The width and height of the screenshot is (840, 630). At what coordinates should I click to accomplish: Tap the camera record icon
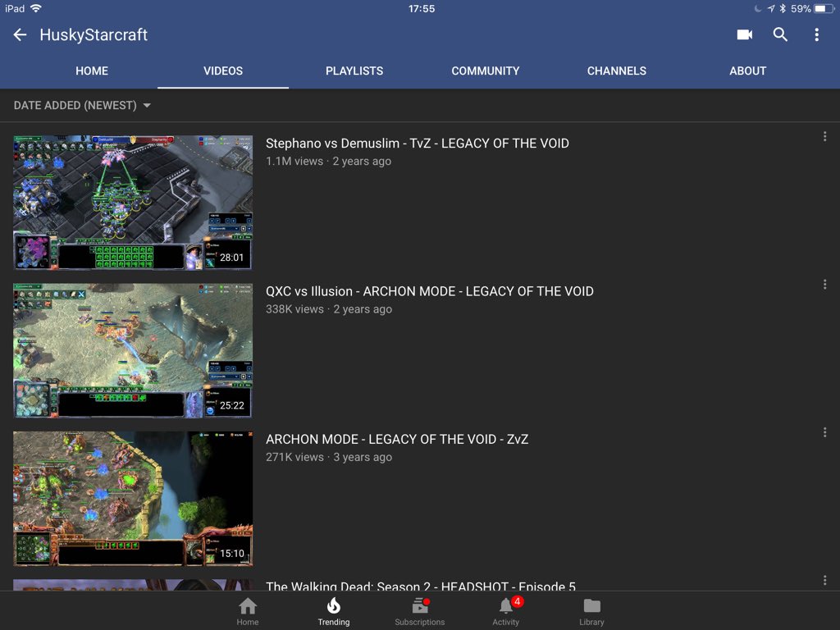(745, 34)
